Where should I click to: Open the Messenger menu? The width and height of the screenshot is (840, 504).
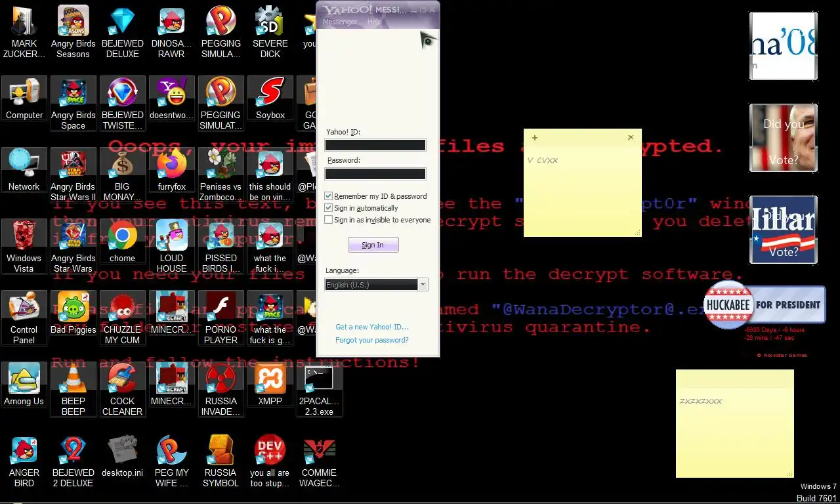coord(340,22)
